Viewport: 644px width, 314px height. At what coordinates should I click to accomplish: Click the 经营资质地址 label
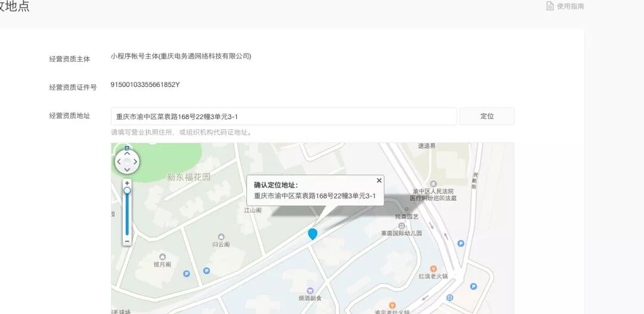[69, 116]
